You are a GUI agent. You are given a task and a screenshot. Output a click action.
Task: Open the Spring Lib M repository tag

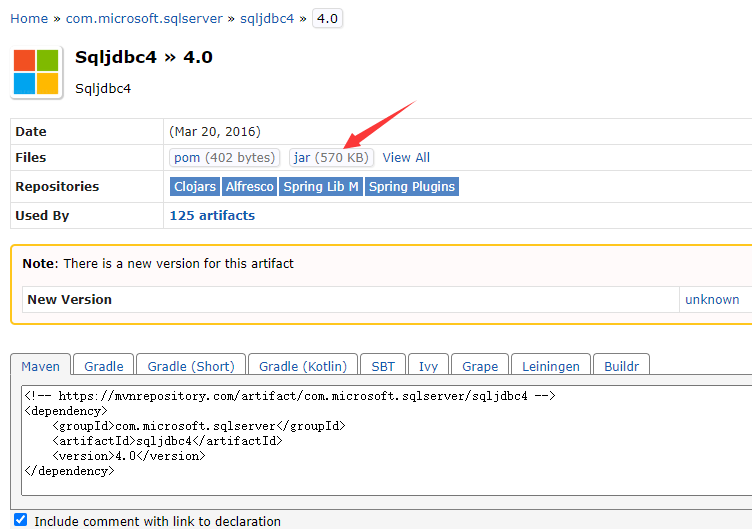tap(320, 186)
